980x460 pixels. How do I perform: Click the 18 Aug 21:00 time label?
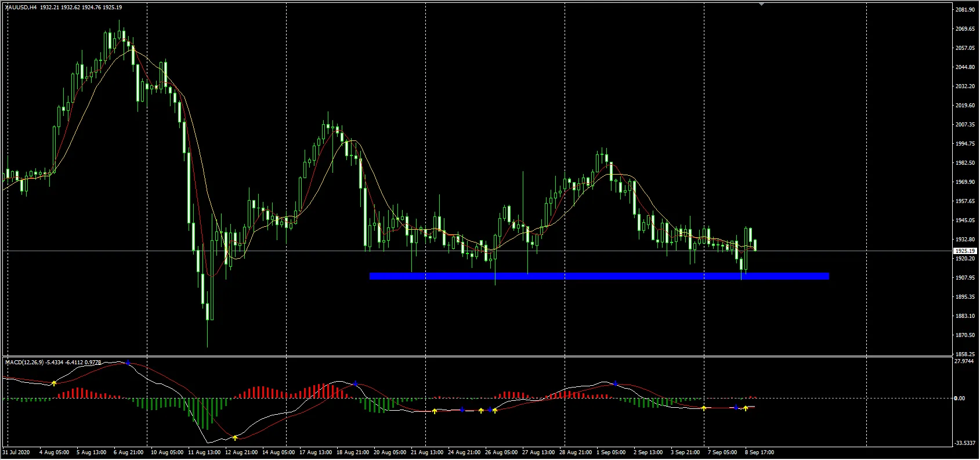(353, 452)
